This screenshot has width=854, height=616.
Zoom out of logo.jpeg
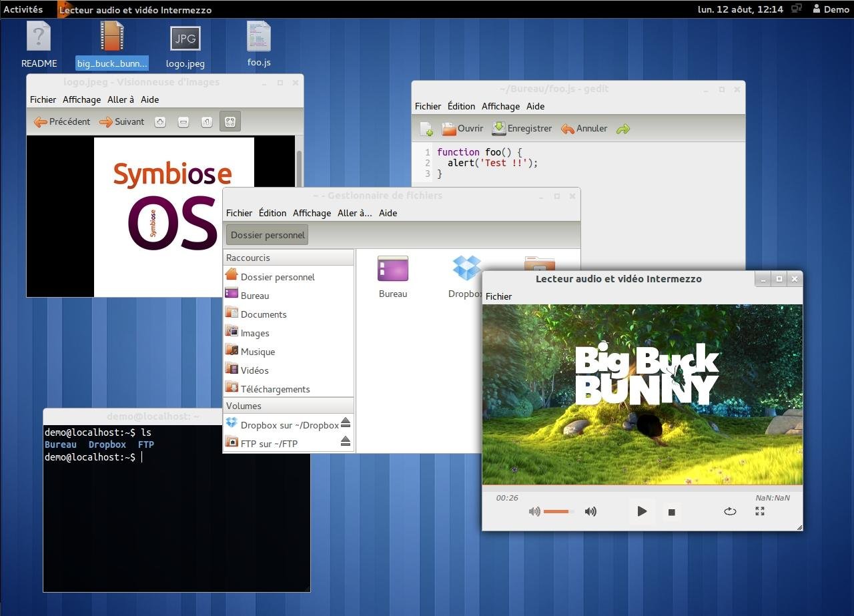click(x=183, y=121)
